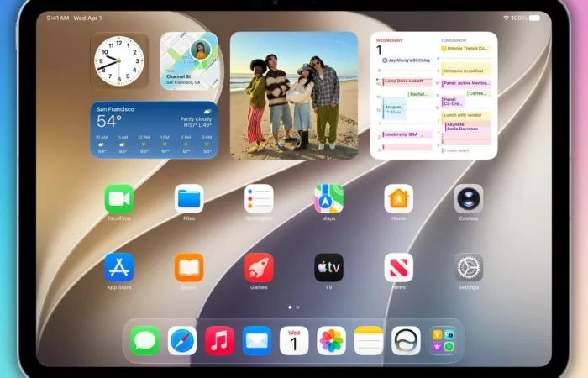Open Notes from the dock
Image resolution: width=588 pixels, height=378 pixels.
coord(369,341)
